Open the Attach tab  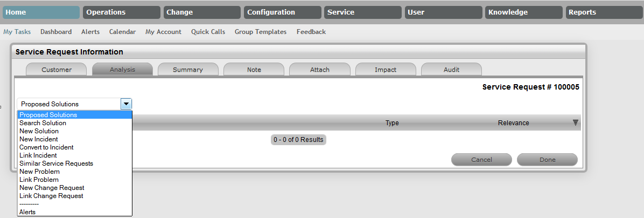pyautogui.click(x=320, y=70)
